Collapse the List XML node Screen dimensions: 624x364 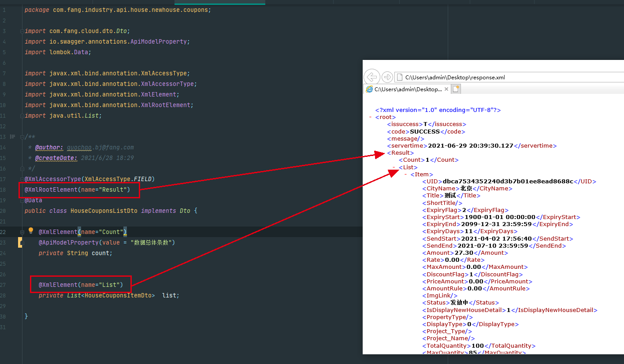click(x=394, y=167)
